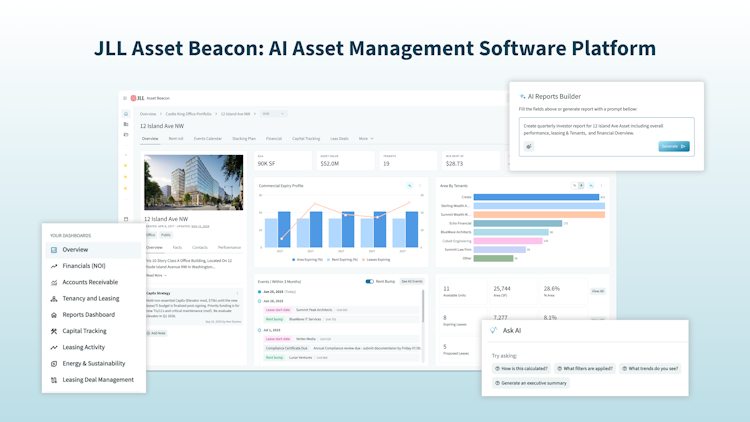Click the Ask AI lightbulb icon

coord(494,330)
